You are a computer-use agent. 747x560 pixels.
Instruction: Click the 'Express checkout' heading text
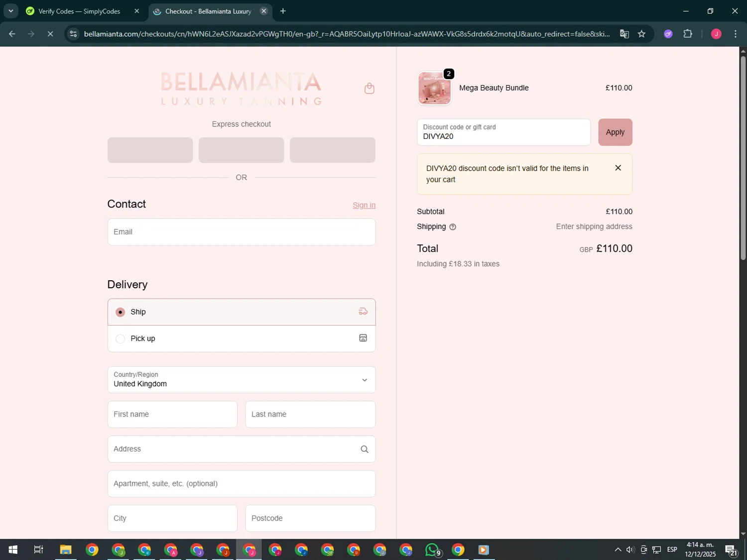(242, 124)
